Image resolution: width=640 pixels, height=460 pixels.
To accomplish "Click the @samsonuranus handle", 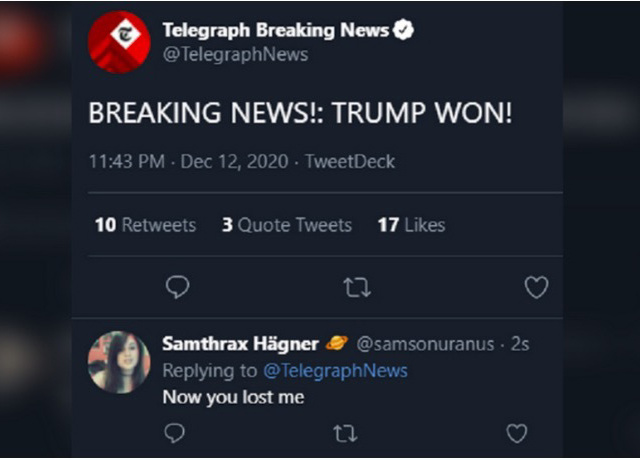I will (x=425, y=344).
